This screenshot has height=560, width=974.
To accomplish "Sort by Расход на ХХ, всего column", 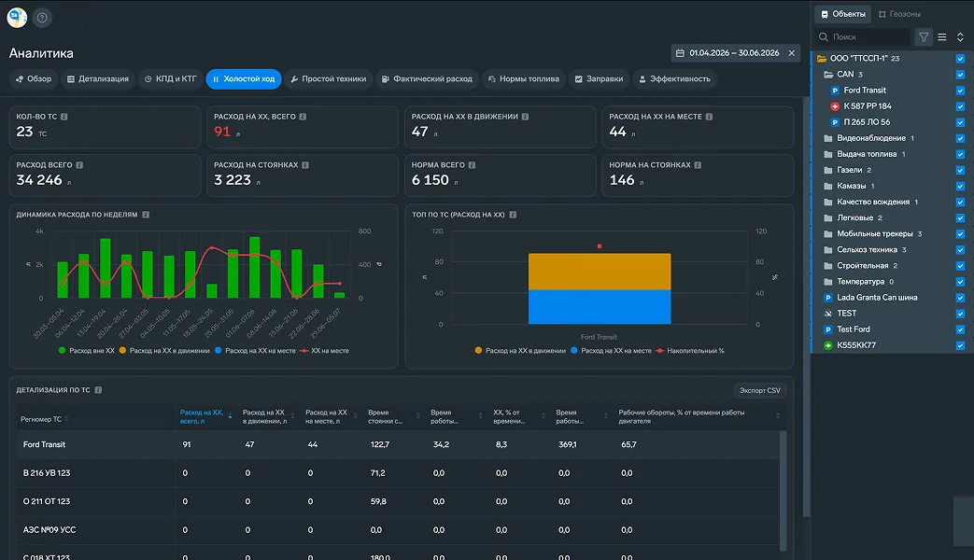I will click(205, 416).
